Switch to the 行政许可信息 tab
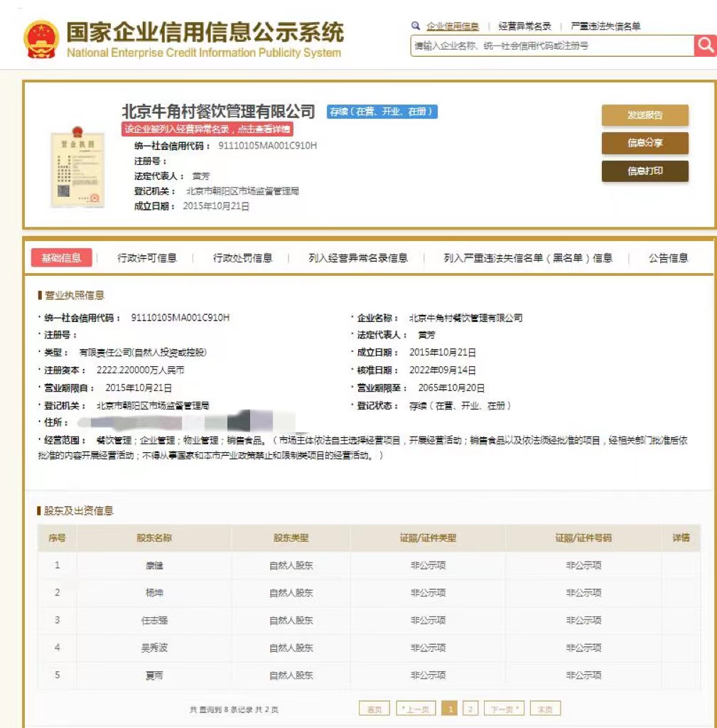 point(147,258)
